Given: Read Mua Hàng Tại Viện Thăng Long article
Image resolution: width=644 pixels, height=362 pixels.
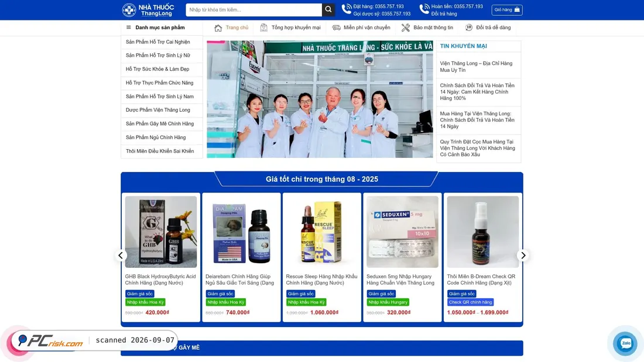Looking at the screenshot, I should (477, 120).
